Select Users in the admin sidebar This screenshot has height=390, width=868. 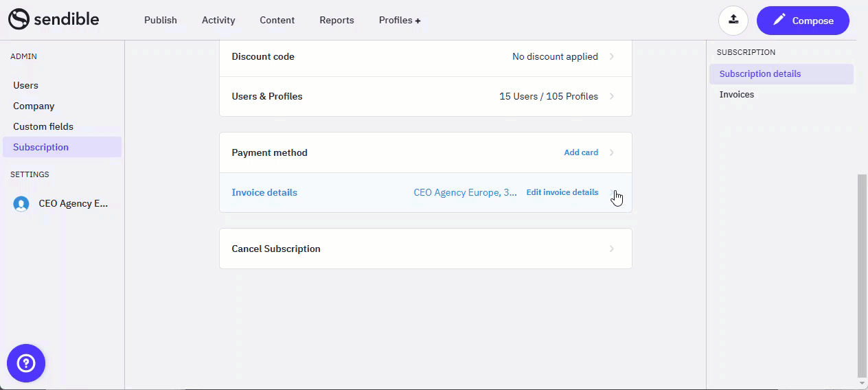(62, 85)
